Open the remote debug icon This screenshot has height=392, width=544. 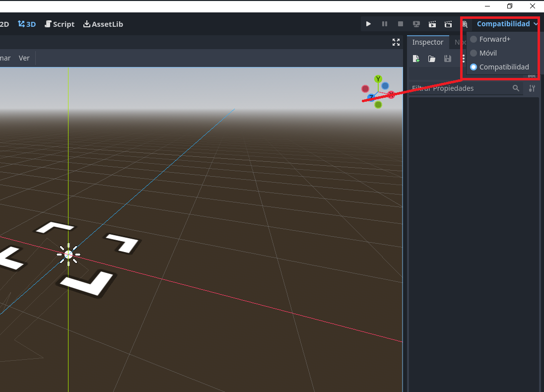[x=416, y=24]
